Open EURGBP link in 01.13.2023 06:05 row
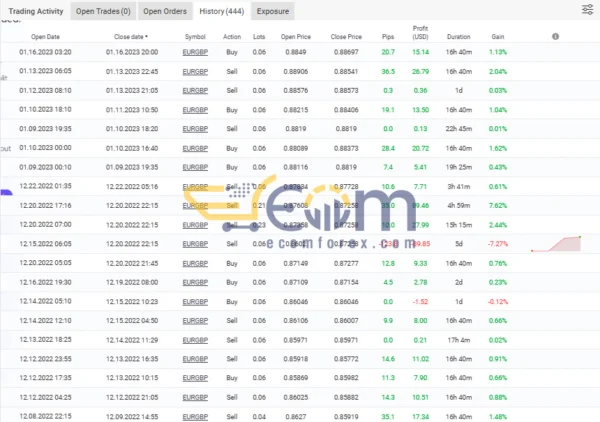This screenshot has width=600, height=422. coord(195,72)
